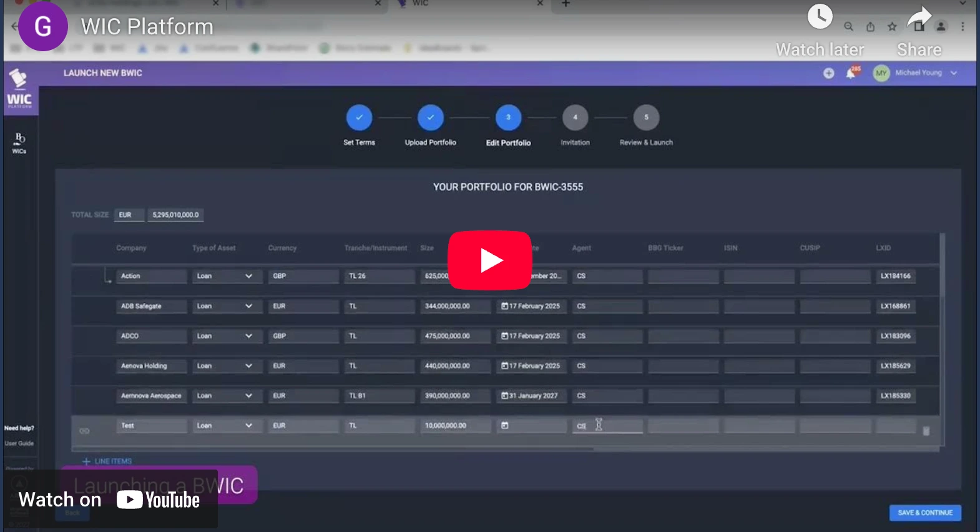Click the ADB Safegate size field
Viewport: 980px width, 532px height.
point(456,306)
